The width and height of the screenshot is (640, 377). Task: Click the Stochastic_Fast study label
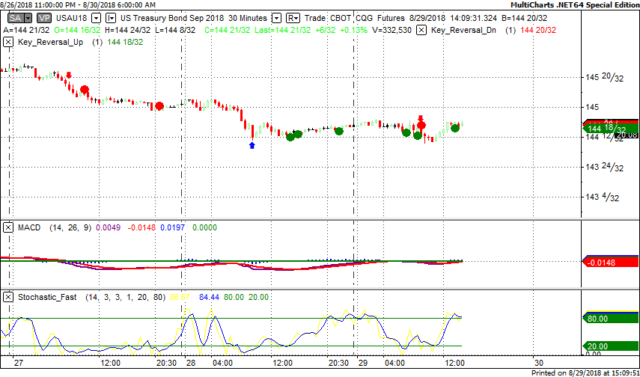47,297
